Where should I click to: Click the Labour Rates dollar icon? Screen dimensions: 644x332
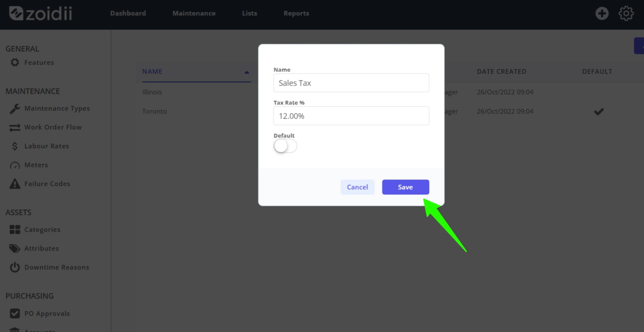tap(15, 146)
